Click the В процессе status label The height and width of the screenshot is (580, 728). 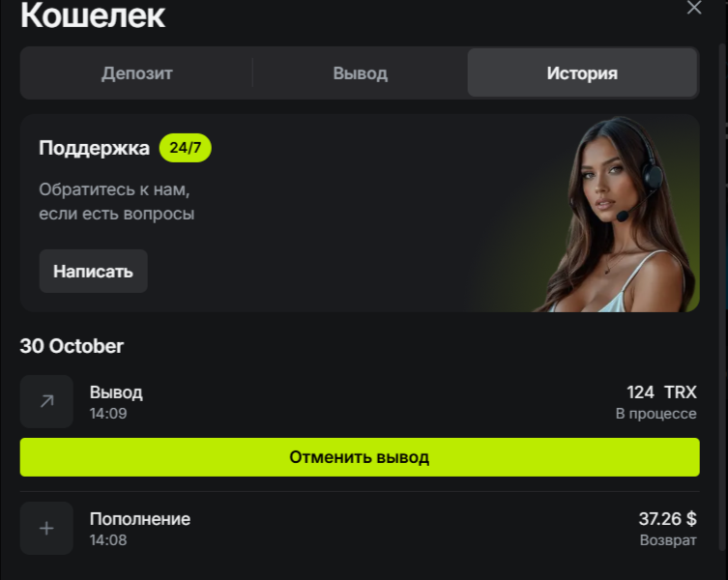click(656, 414)
